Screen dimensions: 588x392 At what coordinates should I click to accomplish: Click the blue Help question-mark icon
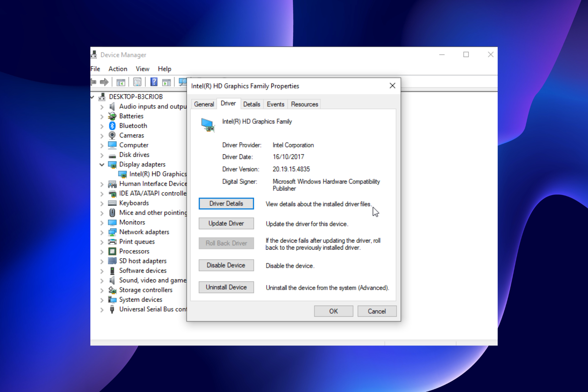coord(154,82)
